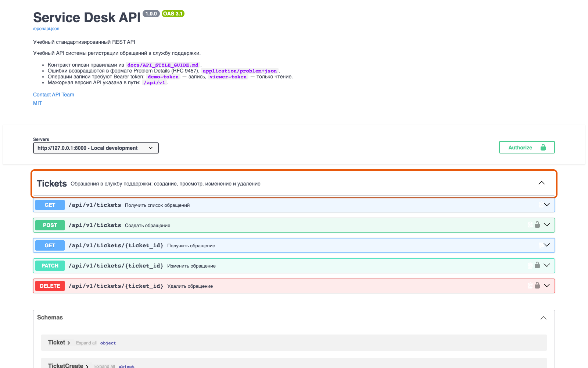The height and width of the screenshot is (368, 588).
Task: Click the 'Service Desk API' title
Action: (x=87, y=17)
